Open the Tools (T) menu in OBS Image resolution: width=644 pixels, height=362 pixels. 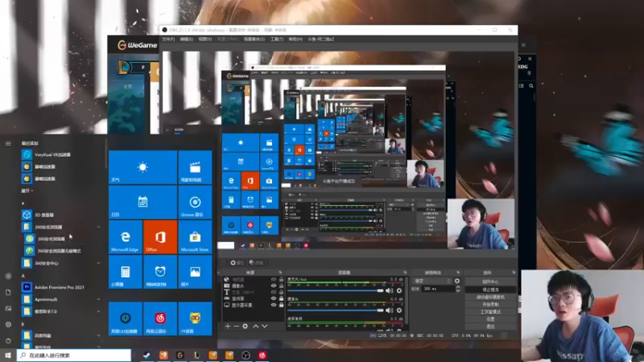[x=277, y=39]
